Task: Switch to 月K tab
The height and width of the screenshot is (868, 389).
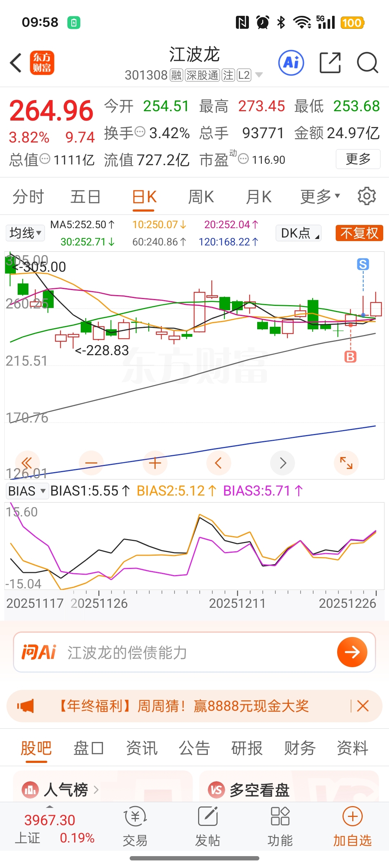Action: [x=259, y=196]
